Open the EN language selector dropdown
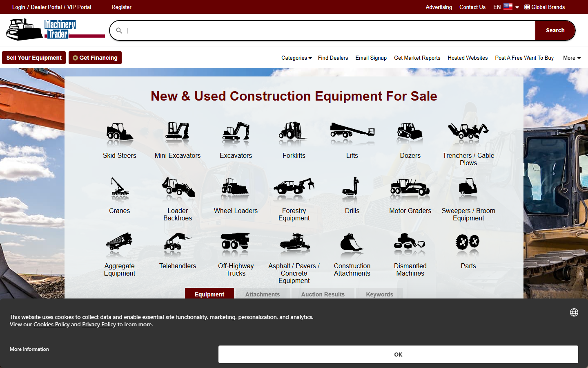588x368 pixels. pos(506,7)
